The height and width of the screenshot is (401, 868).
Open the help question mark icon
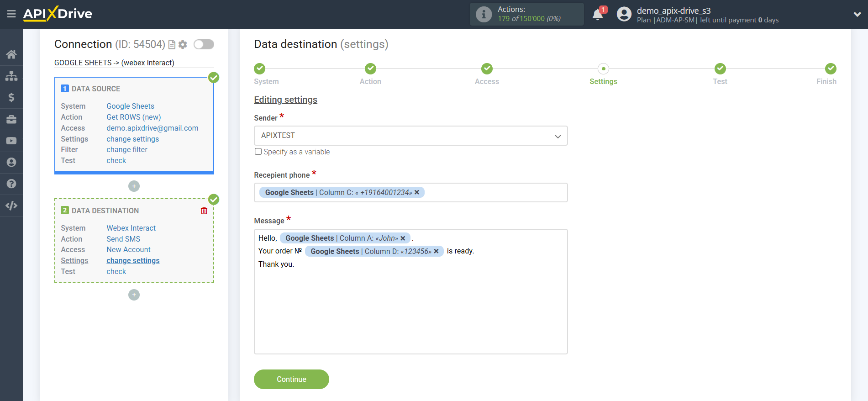coord(11,184)
